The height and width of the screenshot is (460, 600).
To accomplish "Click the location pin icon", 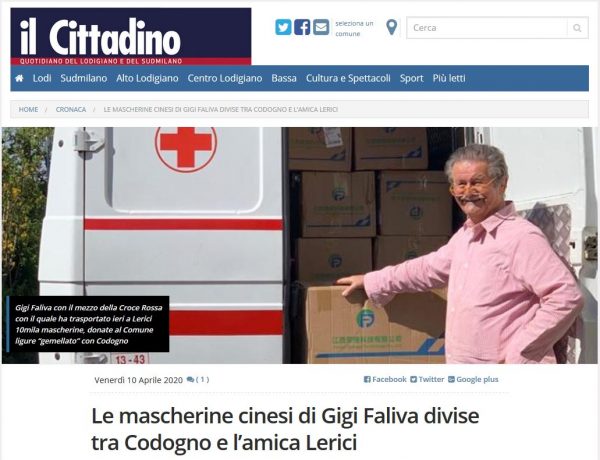I will (391, 28).
